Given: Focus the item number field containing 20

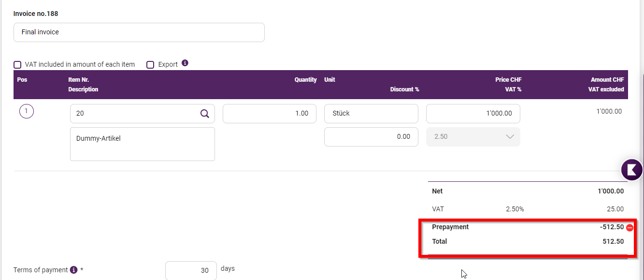Looking at the screenshot, I should click(143, 114).
